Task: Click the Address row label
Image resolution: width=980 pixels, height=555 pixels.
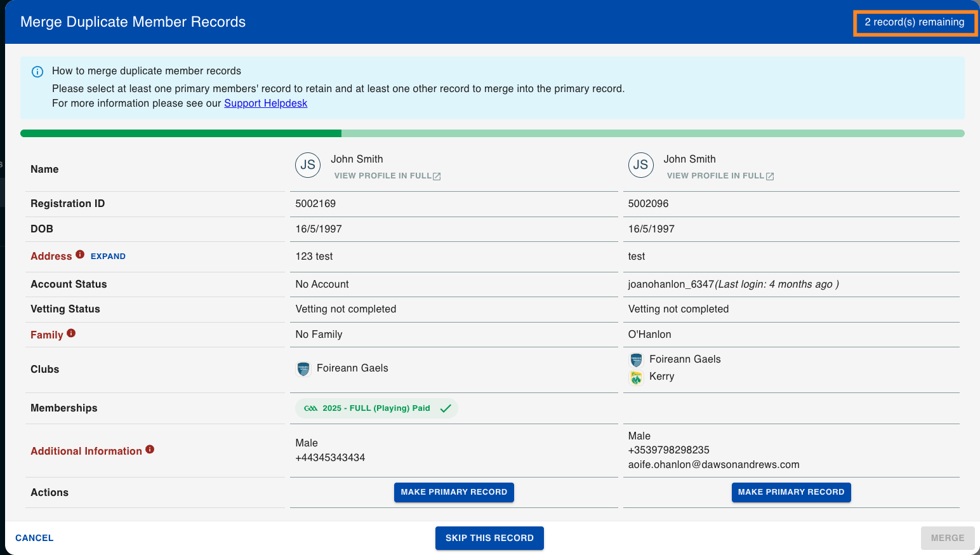Action: pos(51,257)
